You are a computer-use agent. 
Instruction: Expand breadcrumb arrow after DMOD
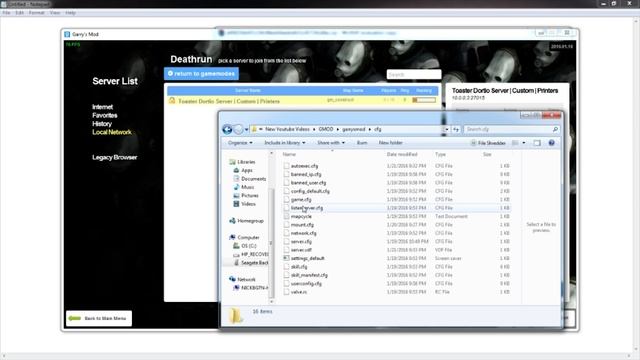(x=338, y=129)
